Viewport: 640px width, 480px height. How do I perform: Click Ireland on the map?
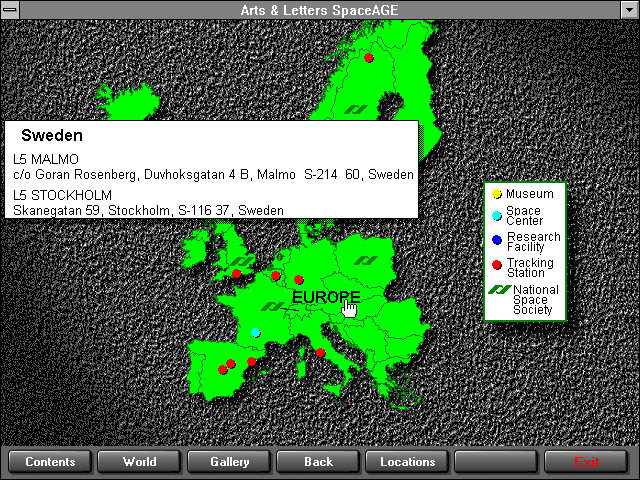point(196,248)
